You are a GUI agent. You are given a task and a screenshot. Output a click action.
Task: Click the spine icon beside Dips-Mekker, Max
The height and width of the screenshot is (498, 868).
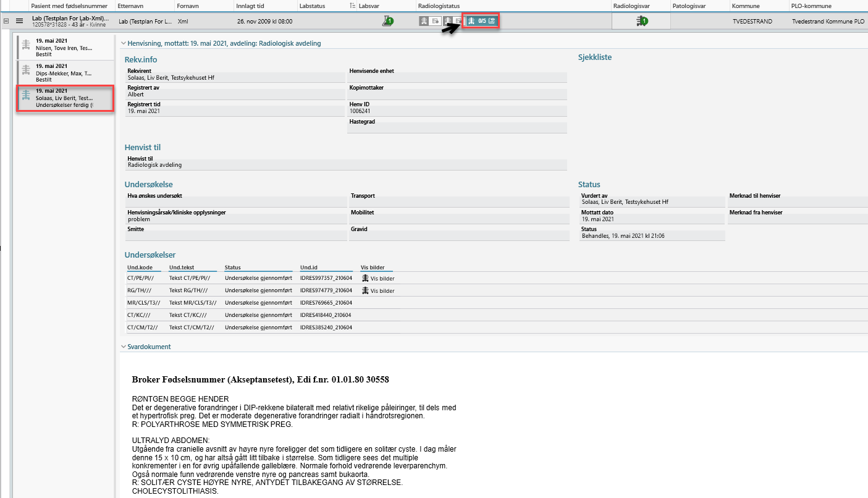pos(25,72)
